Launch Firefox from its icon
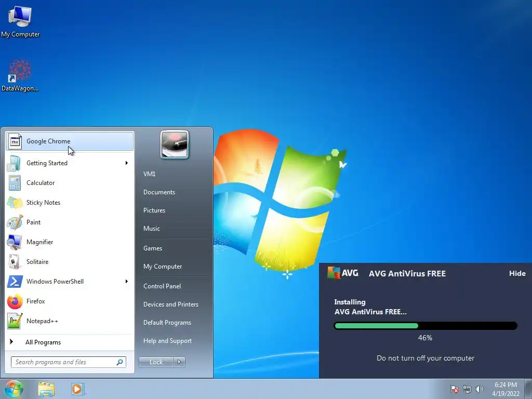This screenshot has width=532, height=399. (15, 301)
